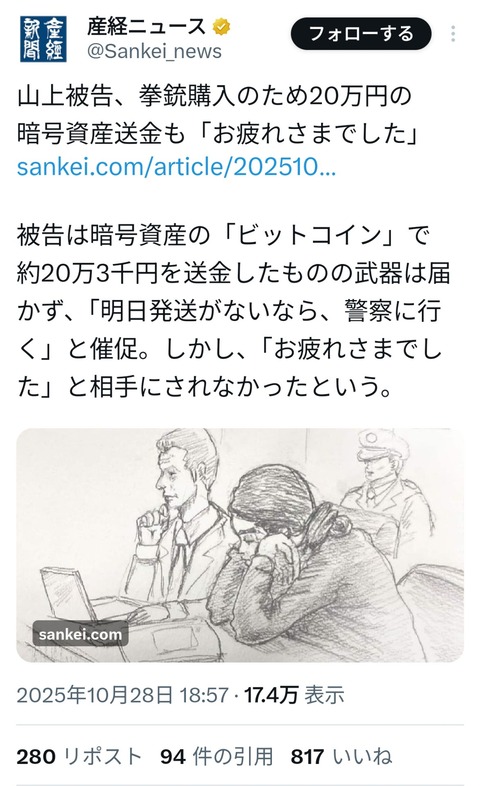The image size is (480, 786).
Task: Open the three-dot more options menu
Action: click(x=452, y=34)
